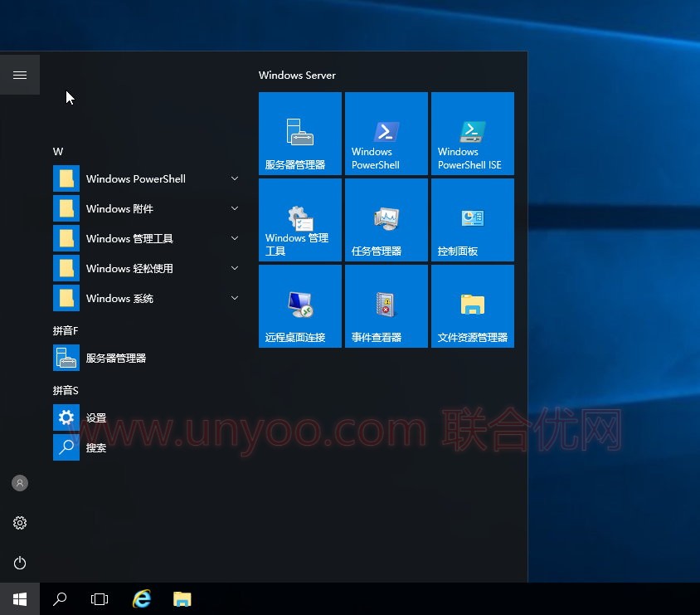Open the Windows 管理工具 tile

[300, 220]
